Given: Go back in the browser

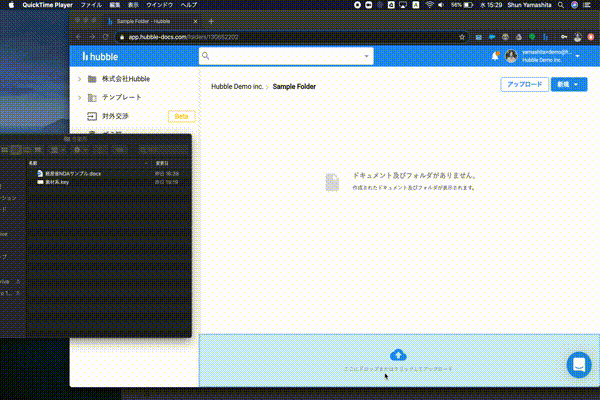Looking at the screenshot, I should click(x=78, y=37).
